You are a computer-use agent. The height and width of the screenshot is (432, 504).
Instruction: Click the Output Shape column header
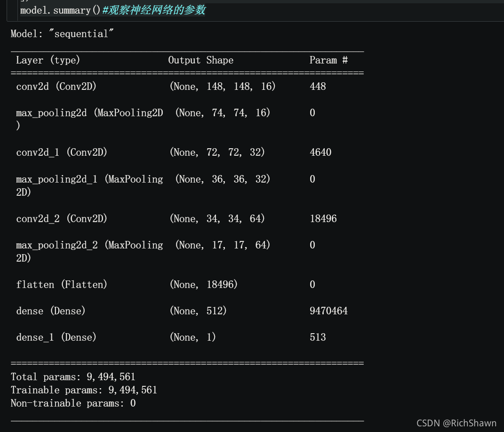[201, 60]
